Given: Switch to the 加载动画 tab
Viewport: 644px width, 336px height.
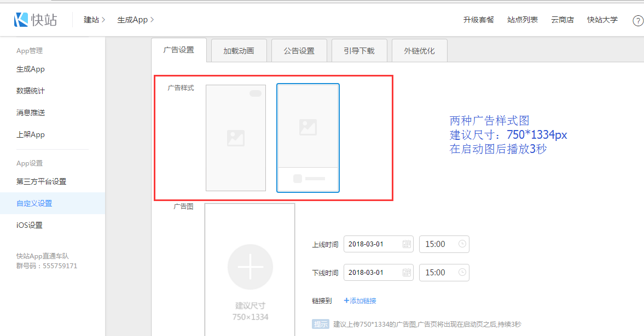Looking at the screenshot, I should [x=239, y=51].
